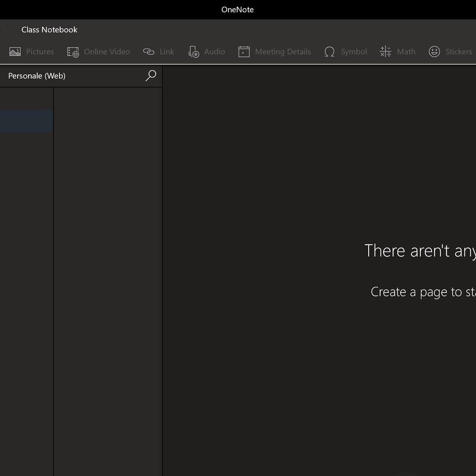
Task: Expand the Personale (Web) notebook list
Action: click(x=37, y=76)
